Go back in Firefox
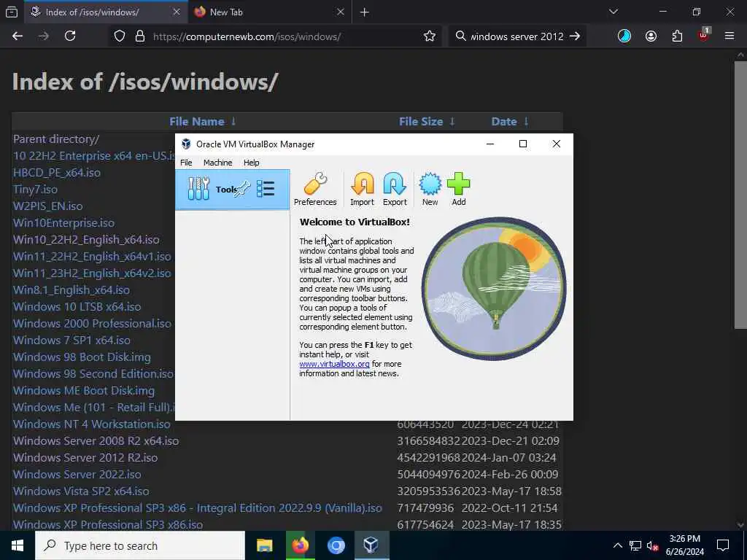The image size is (747, 560). tap(18, 36)
